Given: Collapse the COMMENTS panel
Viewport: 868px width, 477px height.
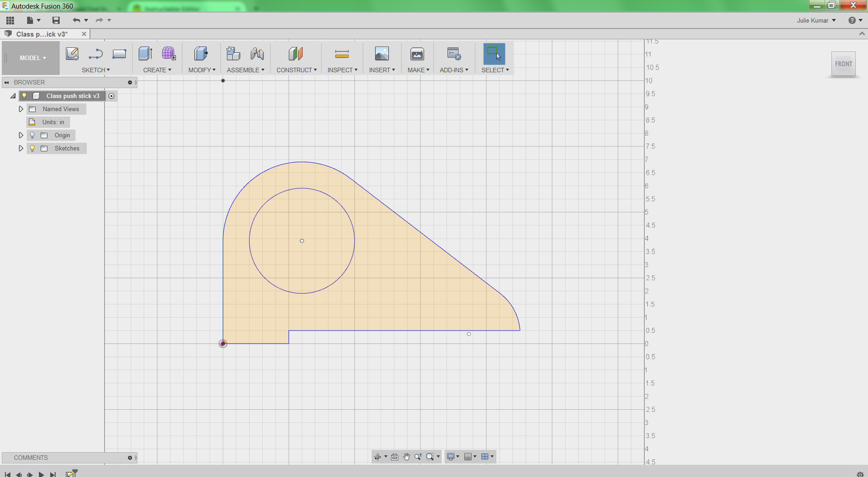Looking at the screenshot, I should 131,458.
